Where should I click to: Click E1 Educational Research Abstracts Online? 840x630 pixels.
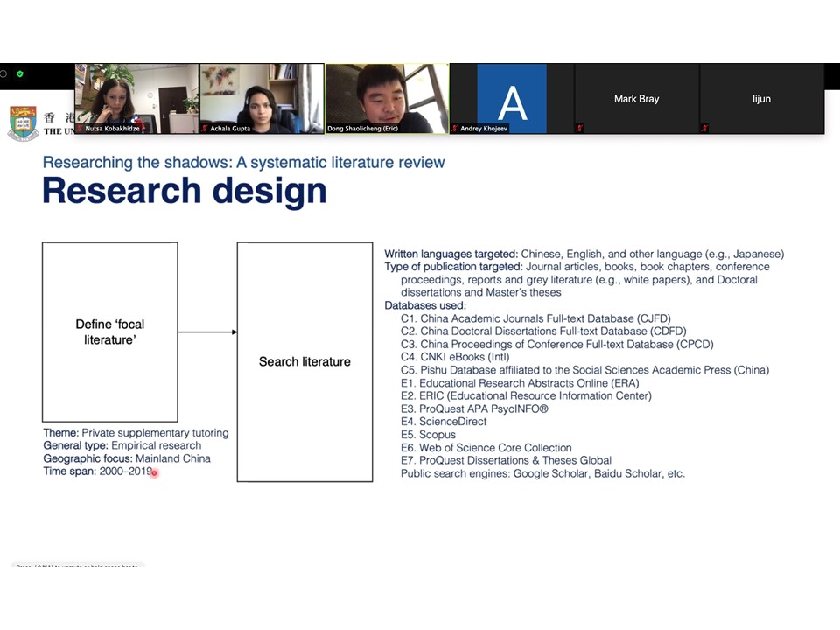click(520, 383)
